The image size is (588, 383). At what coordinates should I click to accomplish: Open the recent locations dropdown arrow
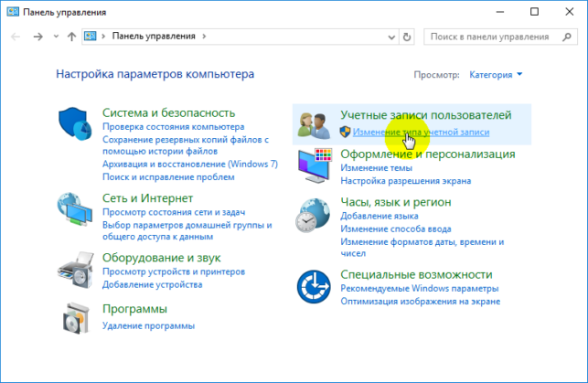point(56,37)
